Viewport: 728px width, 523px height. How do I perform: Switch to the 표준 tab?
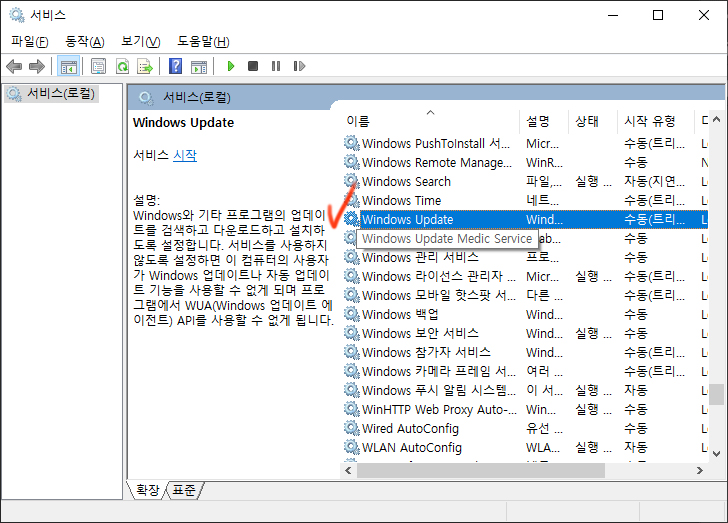[184, 490]
